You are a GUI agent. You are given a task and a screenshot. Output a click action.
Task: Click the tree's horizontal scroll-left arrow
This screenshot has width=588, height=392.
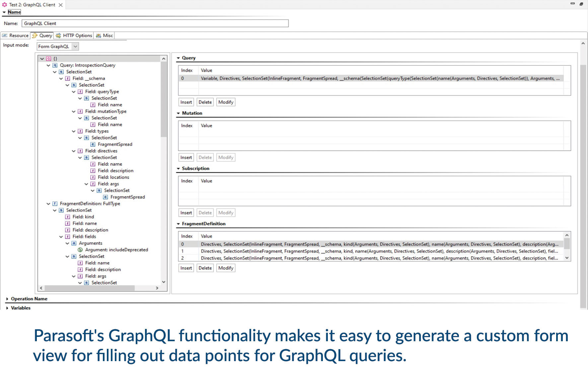tap(41, 288)
